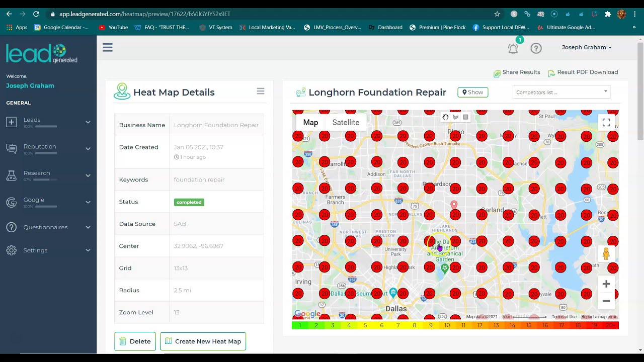Go back in browser history
The height and width of the screenshot is (362, 644).
9,14
